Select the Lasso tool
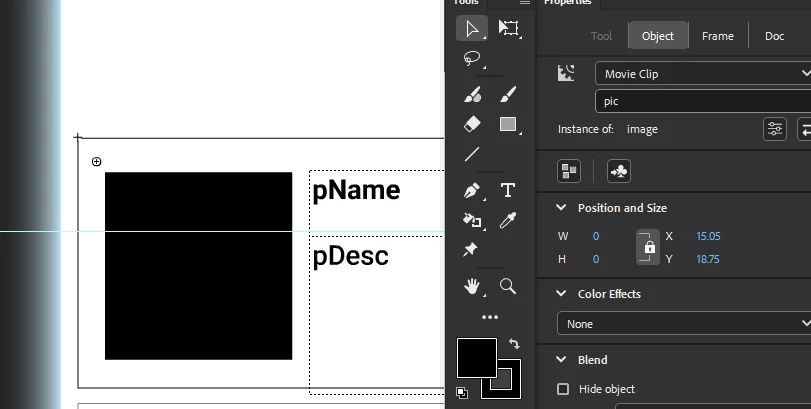 472,58
